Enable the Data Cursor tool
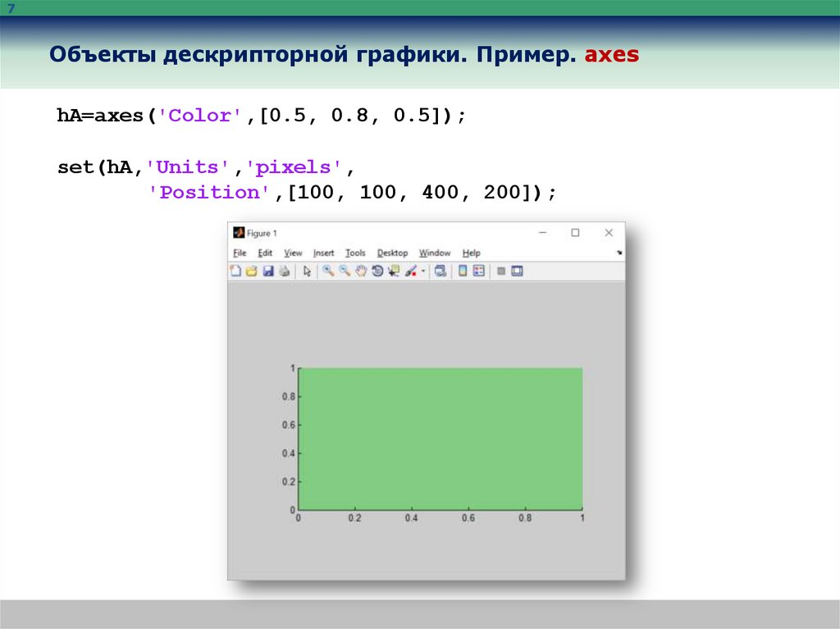The width and height of the screenshot is (840, 629). click(x=394, y=271)
